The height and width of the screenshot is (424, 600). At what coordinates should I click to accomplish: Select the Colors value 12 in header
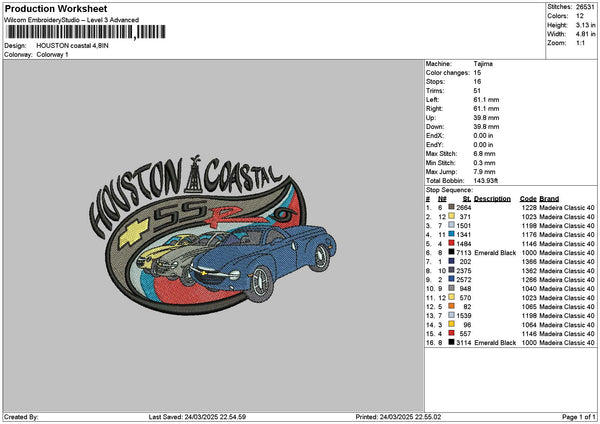580,16
